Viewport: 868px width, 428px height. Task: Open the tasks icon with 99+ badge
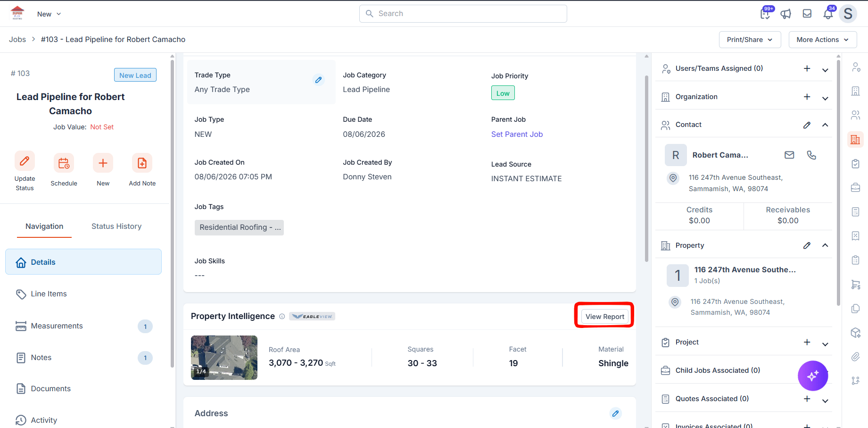pos(765,14)
